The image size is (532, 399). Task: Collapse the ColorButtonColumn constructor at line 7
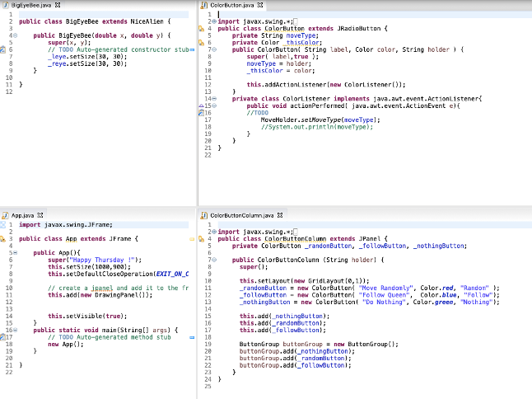[x=214, y=261]
